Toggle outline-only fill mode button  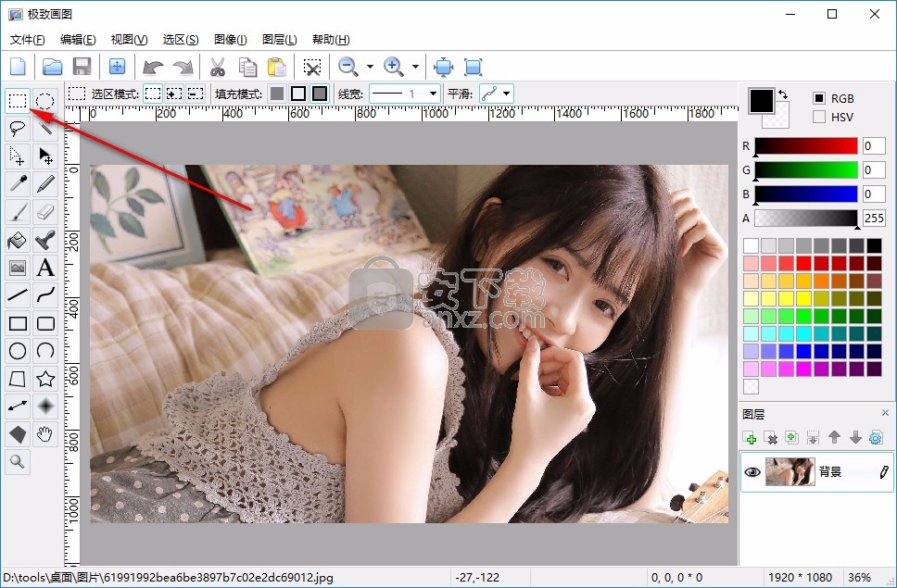[298, 94]
